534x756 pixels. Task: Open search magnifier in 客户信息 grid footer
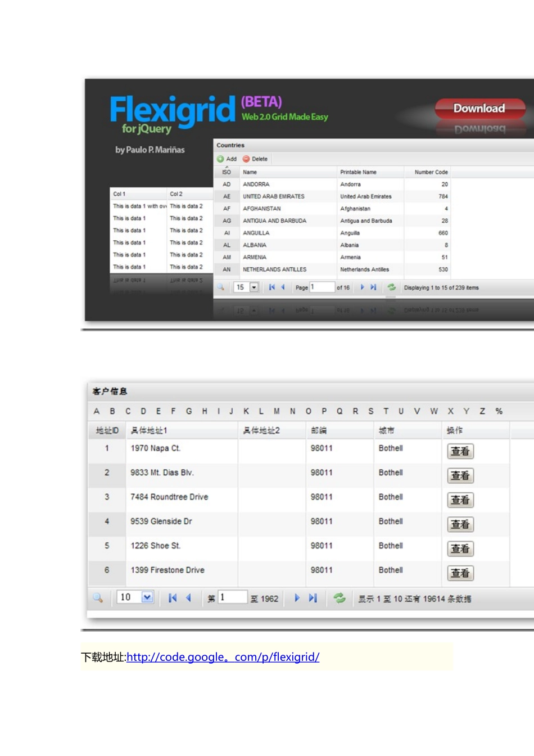point(98,598)
